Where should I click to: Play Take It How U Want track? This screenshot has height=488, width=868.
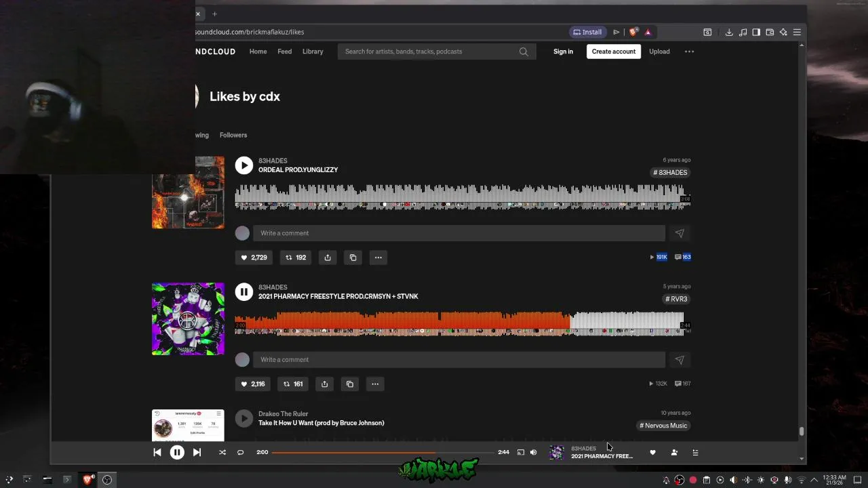pos(244,419)
